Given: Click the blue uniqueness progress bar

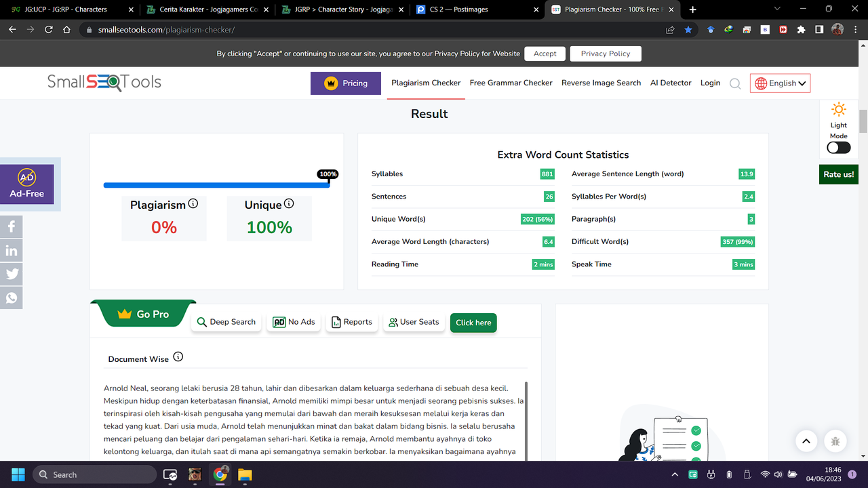Looking at the screenshot, I should click(x=216, y=185).
